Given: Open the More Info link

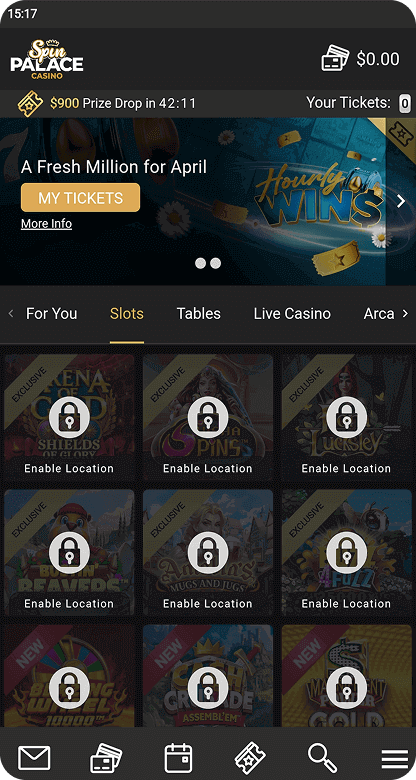Looking at the screenshot, I should click(46, 224).
